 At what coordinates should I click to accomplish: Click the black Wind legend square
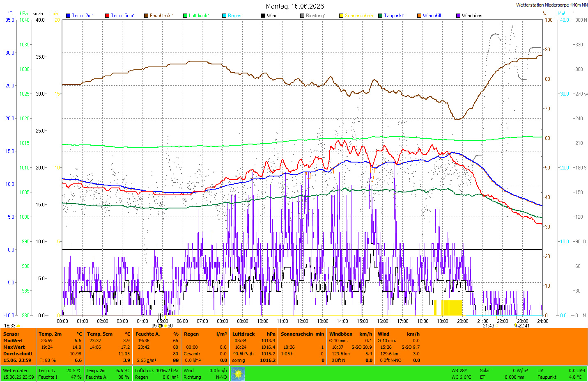click(x=263, y=16)
